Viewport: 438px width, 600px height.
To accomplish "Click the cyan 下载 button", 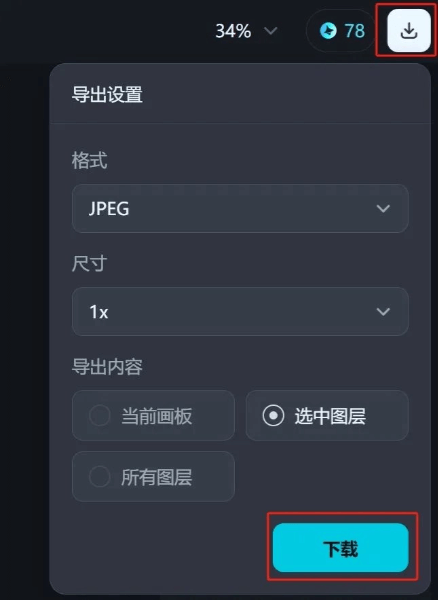I will pos(340,548).
